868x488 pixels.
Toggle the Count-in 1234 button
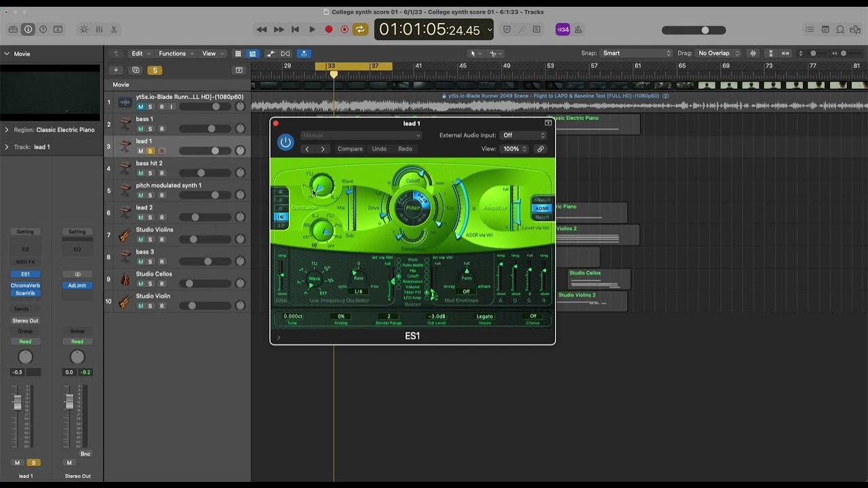click(563, 29)
